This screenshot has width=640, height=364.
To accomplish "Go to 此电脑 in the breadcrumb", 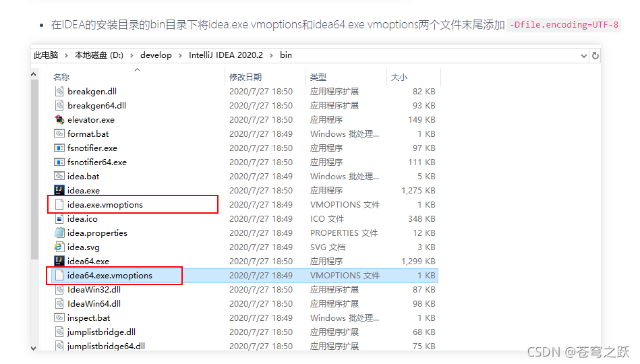I will point(46,55).
